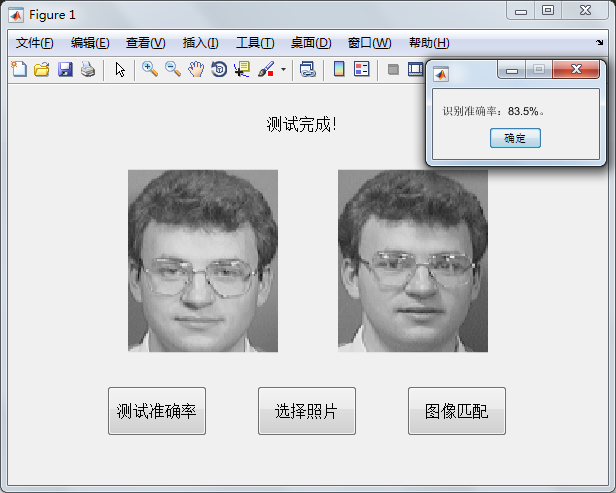Confirm the dialog with 确定 button
Viewport: 616px width, 493px height.
515,138
